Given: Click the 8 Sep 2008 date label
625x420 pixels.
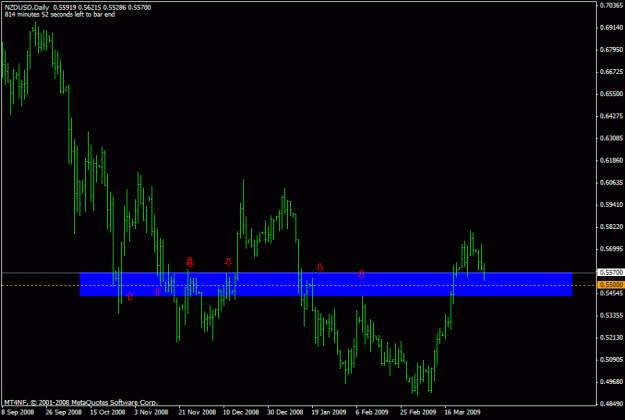Looking at the screenshot, I should (18, 412).
